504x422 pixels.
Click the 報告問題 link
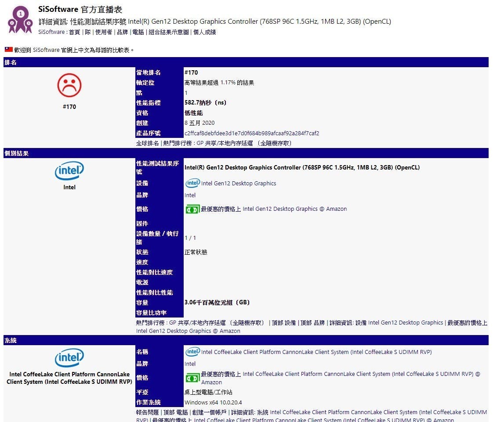pos(147,412)
